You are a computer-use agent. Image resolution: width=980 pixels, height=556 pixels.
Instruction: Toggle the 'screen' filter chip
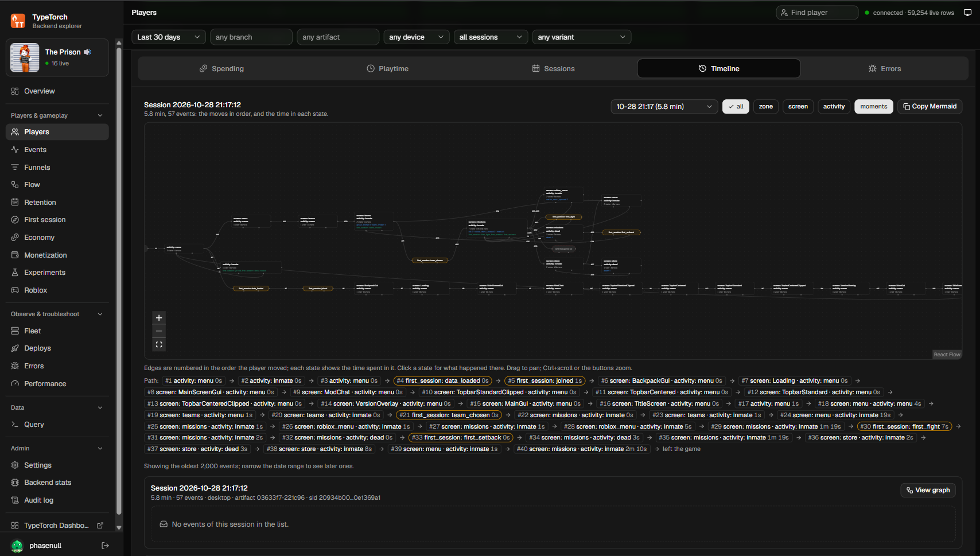click(798, 107)
